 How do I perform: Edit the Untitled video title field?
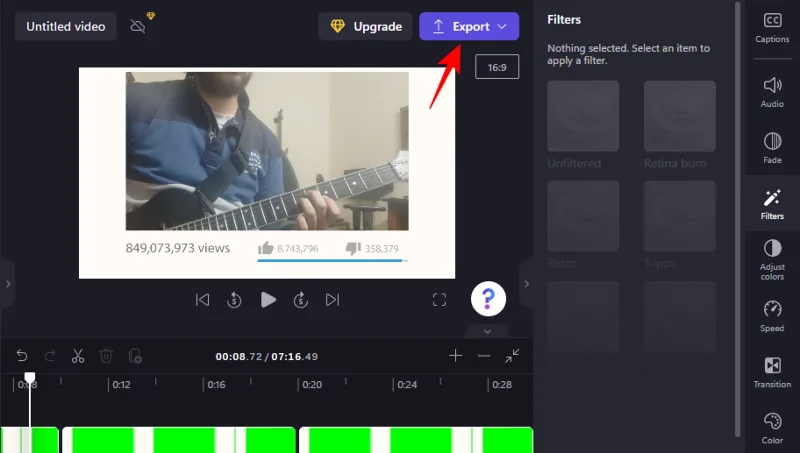click(x=66, y=27)
